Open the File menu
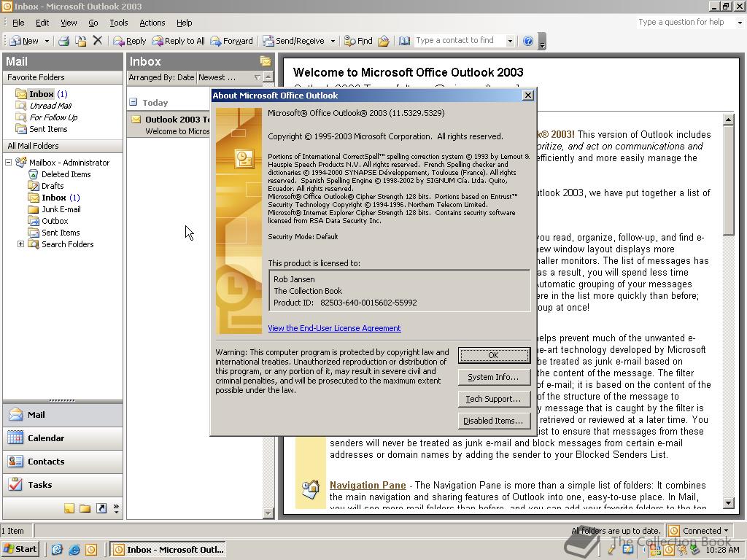 click(x=18, y=23)
